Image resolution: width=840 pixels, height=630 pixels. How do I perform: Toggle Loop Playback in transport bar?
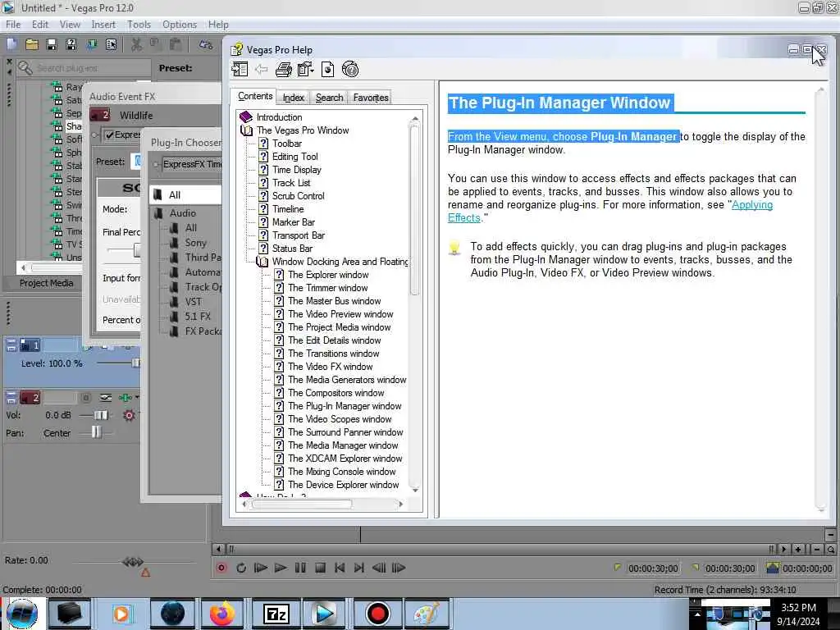pos(241,568)
